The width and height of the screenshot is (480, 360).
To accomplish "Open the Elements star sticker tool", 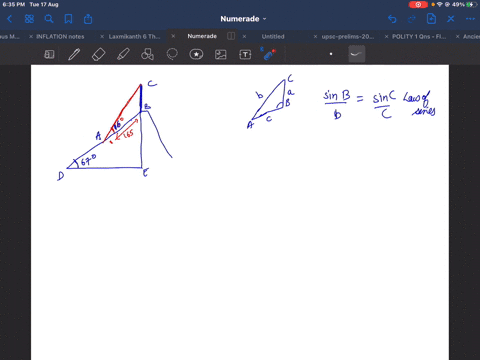I will pyautogui.click(x=196, y=54).
